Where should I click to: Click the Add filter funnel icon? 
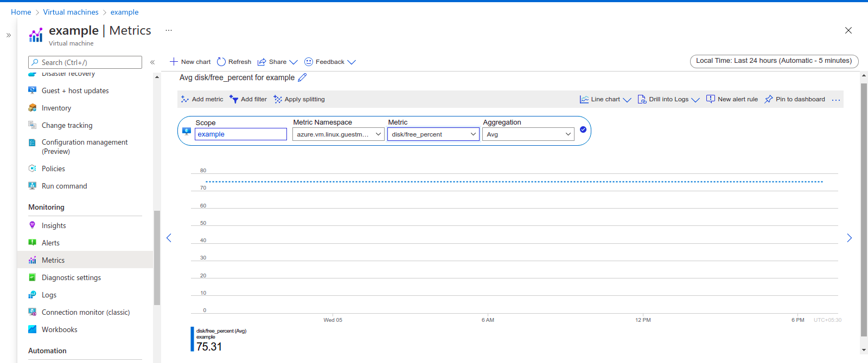(x=234, y=99)
